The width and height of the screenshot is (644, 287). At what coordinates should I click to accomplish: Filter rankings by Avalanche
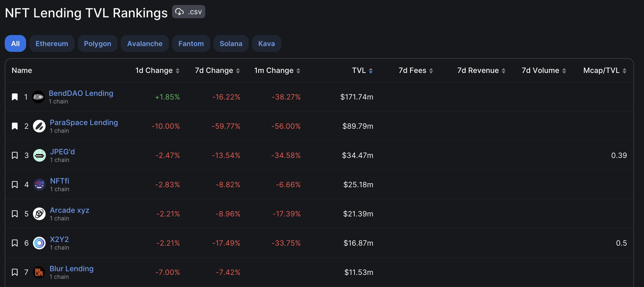[x=145, y=43]
